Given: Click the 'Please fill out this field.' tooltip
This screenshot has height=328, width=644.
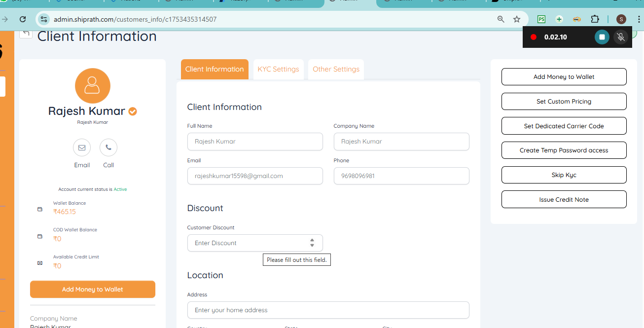Looking at the screenshot, I should coord(297,259).
